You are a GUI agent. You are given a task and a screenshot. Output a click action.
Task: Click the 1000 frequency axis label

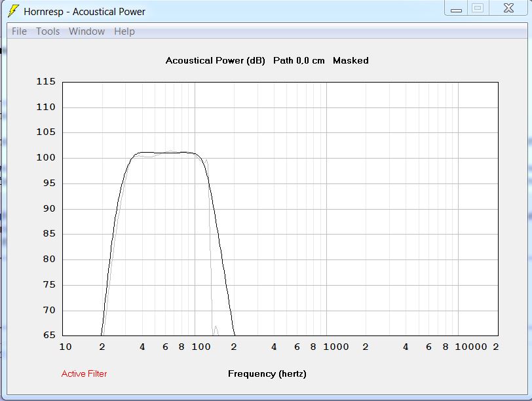click(x=336, y=347)
